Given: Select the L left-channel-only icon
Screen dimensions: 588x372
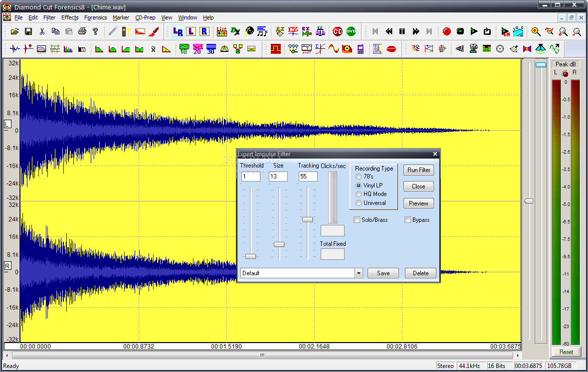Looking at the screenshot, I should pyautogui.click(x=191, y=31).
